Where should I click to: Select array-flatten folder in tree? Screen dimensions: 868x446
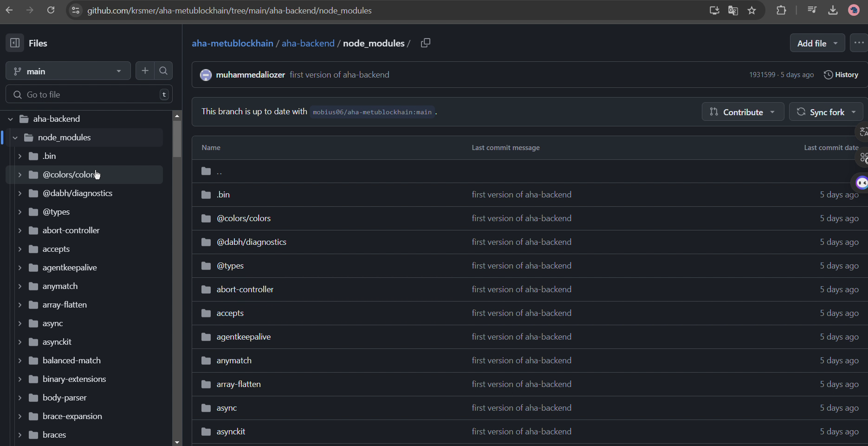click(x=65, y=305)
